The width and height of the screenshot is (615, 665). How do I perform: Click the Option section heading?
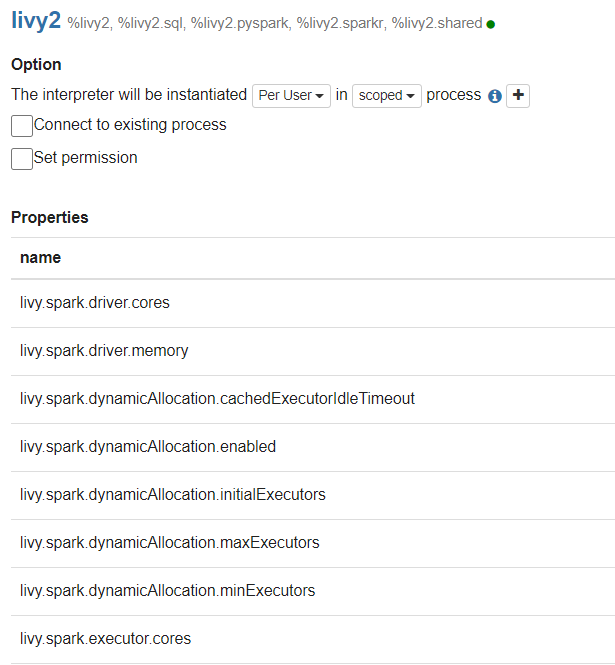pyautogui.click(x=36, y=64)
